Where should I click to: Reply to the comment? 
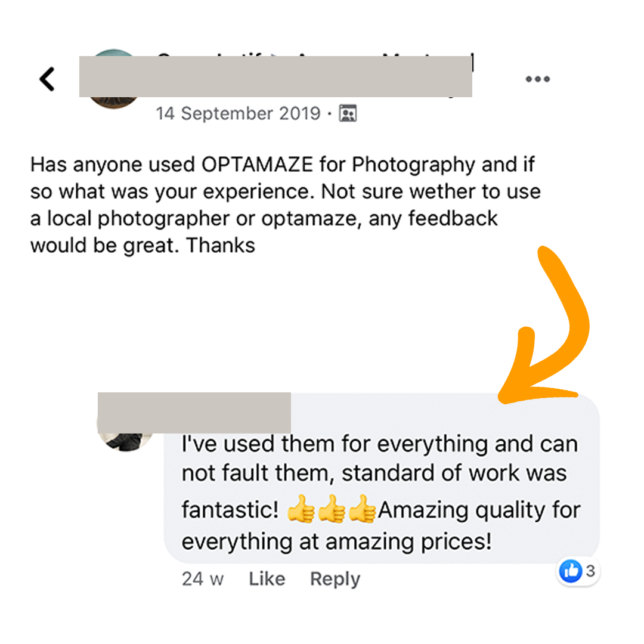point(335,579)
